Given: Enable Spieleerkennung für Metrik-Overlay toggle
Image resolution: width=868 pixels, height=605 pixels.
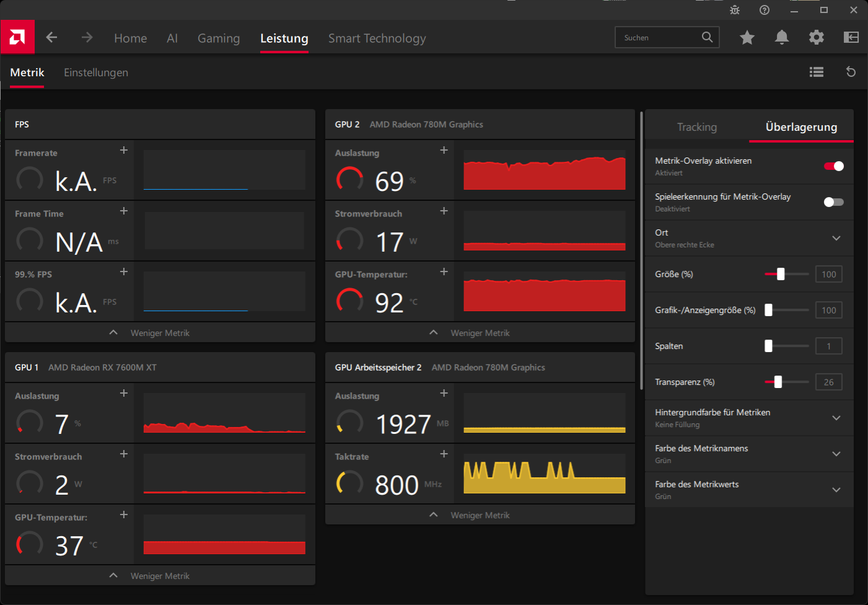Looking at the screenshot, I should coord(833,202).
